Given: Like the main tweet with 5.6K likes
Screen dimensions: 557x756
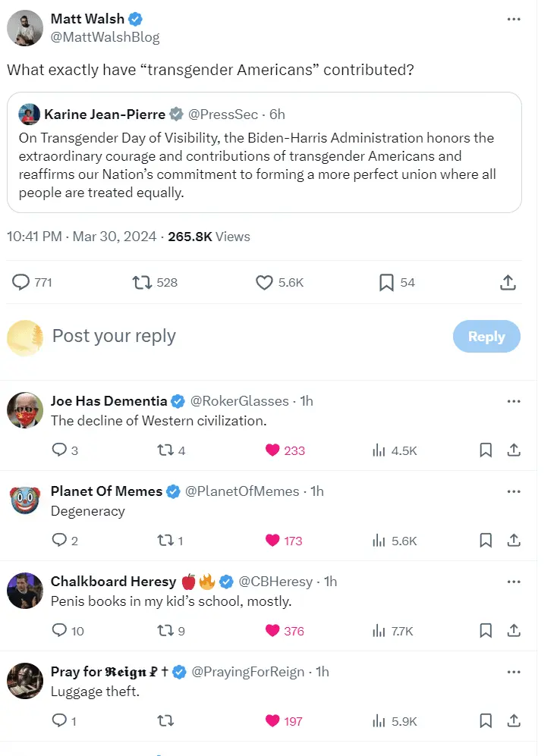Looking at the screenshot, I should click(264, 283).
